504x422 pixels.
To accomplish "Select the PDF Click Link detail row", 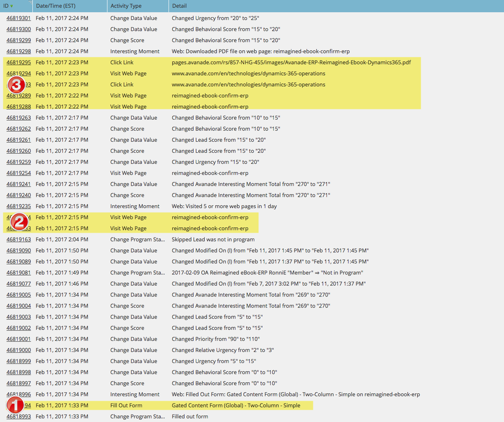I will click(291, 63).
